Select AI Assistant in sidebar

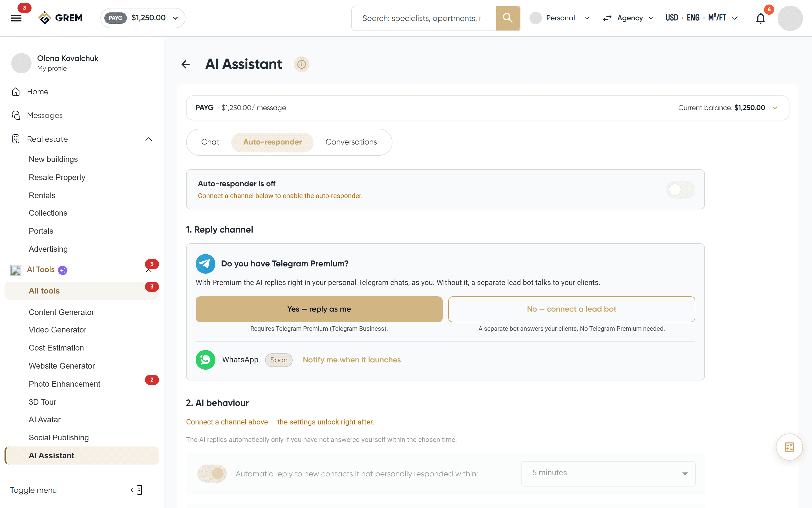click(x=81, y=456)
